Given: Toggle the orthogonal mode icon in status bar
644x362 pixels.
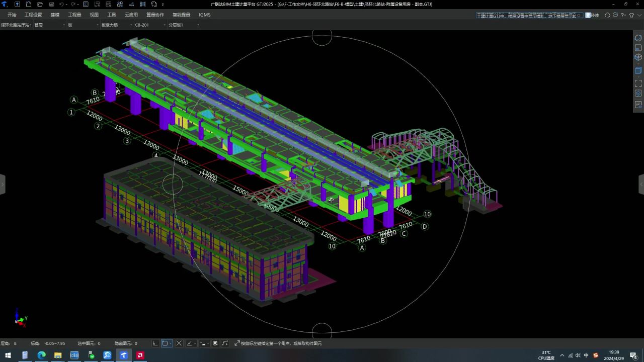Looking at the screenshot, I should (x=155, y=343).
